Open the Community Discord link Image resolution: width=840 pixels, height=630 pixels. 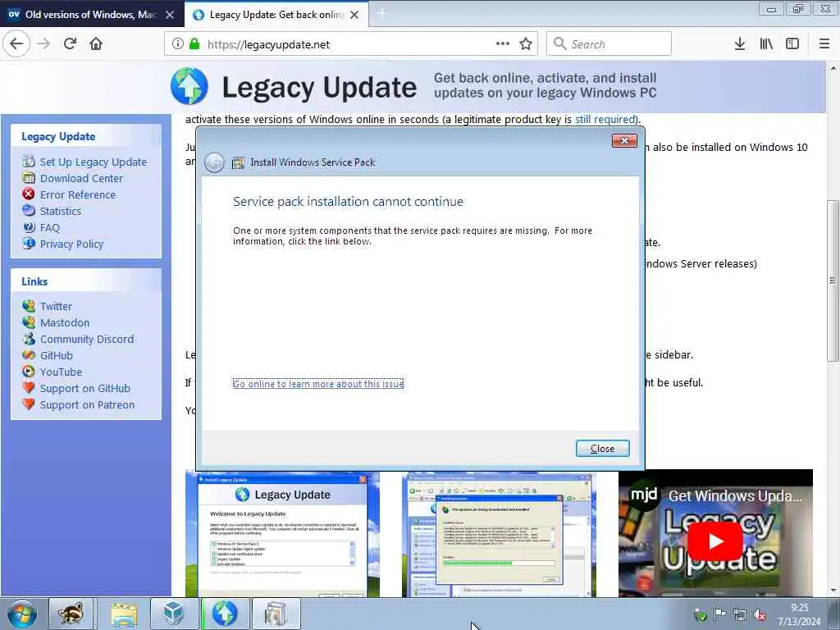click(87, 339)
